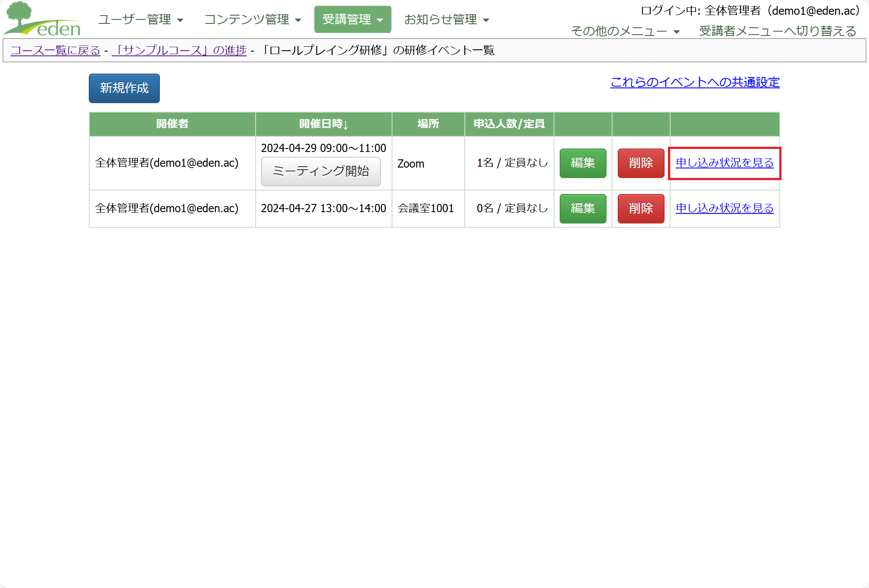
Task: Click the 会議室1001 location cell
Action: pos(428,209)
